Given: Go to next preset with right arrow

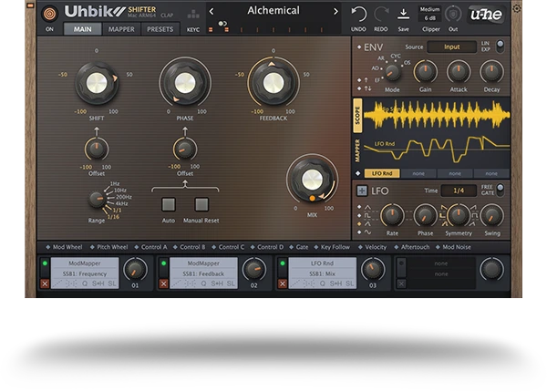Looking at the screenshot, I should [335, 11].
